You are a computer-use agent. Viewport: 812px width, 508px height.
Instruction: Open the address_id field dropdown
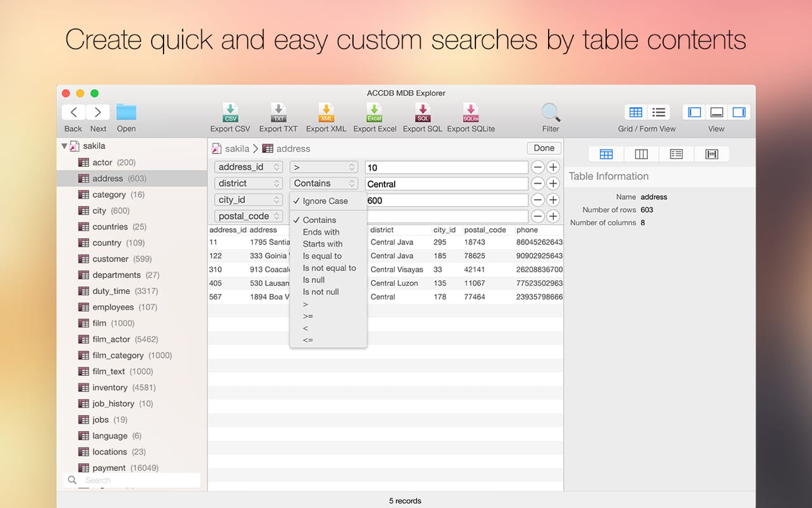248,167
